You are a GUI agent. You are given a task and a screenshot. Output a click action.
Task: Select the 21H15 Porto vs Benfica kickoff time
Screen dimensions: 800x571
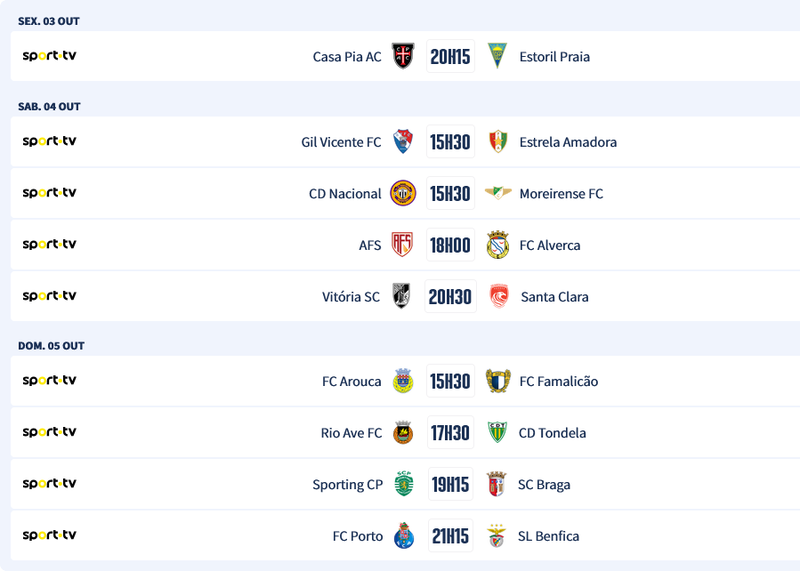pyautogui.click(x=450, y=536)
